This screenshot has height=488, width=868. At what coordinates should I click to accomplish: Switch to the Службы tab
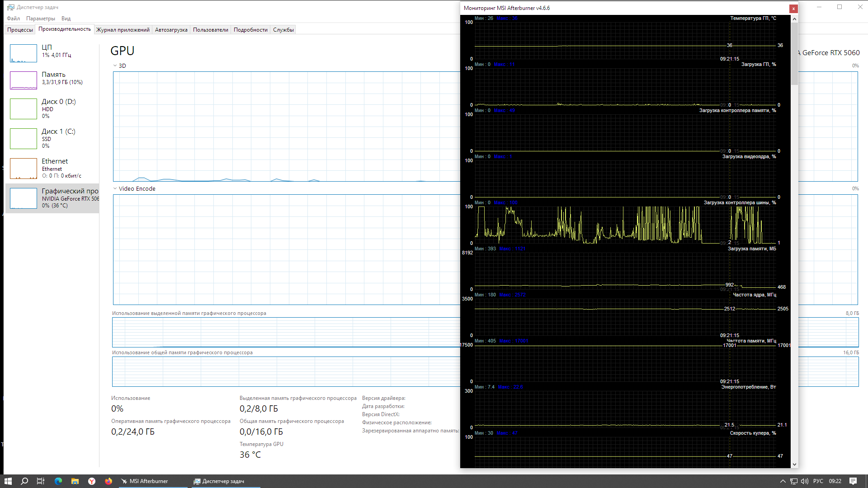283,30
